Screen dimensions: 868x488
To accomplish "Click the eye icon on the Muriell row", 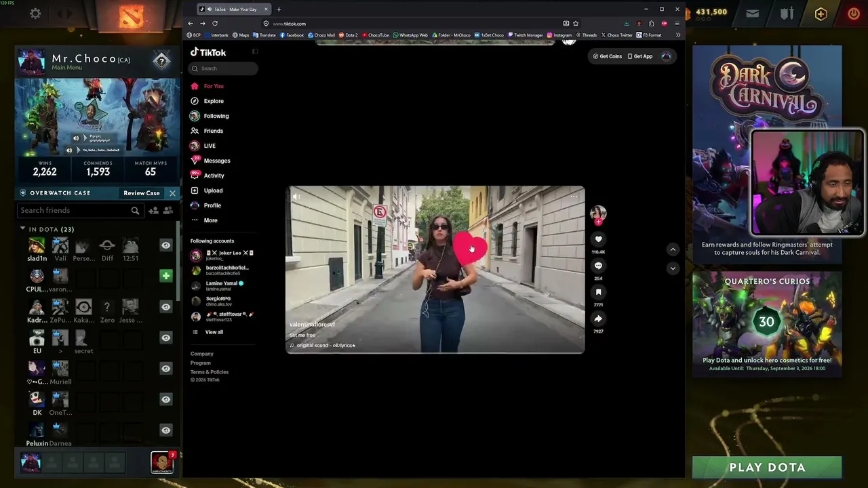I will tap(165, 369).
